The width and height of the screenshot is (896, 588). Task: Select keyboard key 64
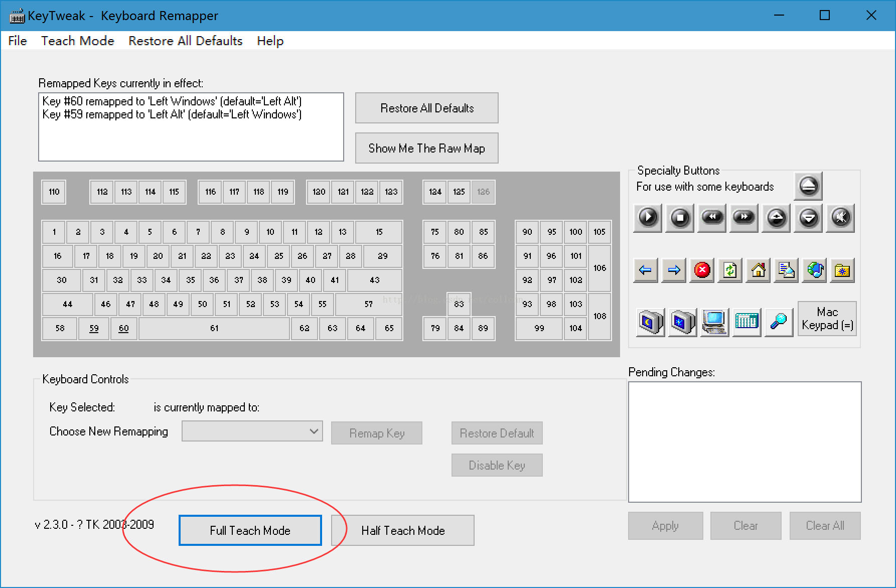(x=361, y=328)
